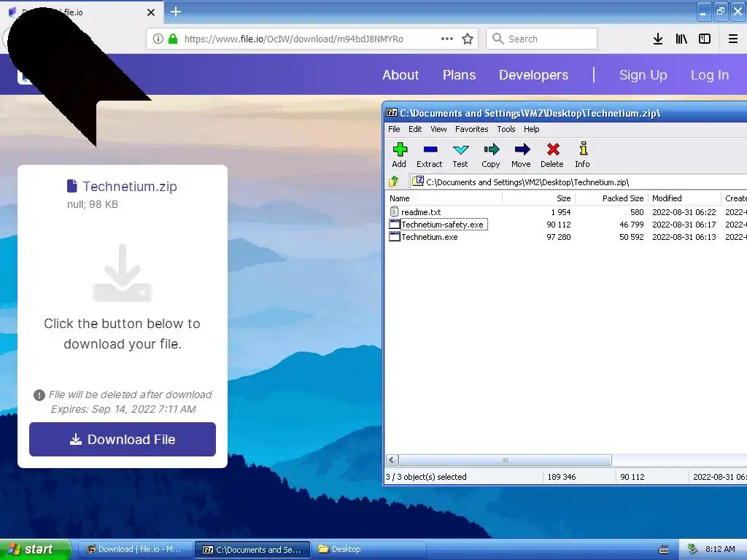Click the Add tool in 7-Zip

[x=399, y=155]
